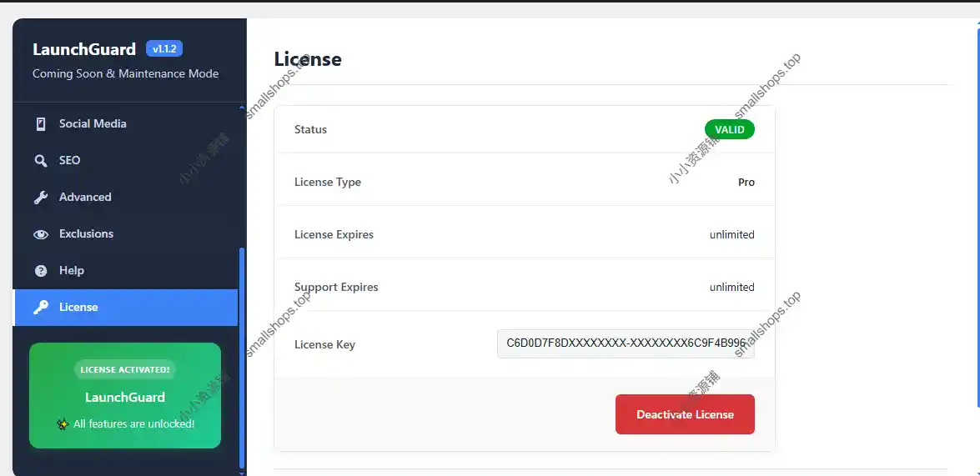Click the License key icon

click(x=41, y=308)
